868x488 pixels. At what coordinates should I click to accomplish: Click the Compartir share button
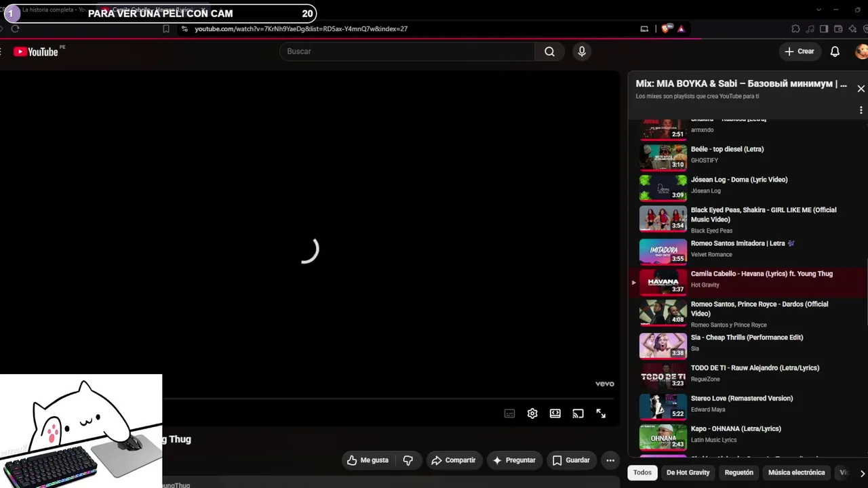point(454,460)
